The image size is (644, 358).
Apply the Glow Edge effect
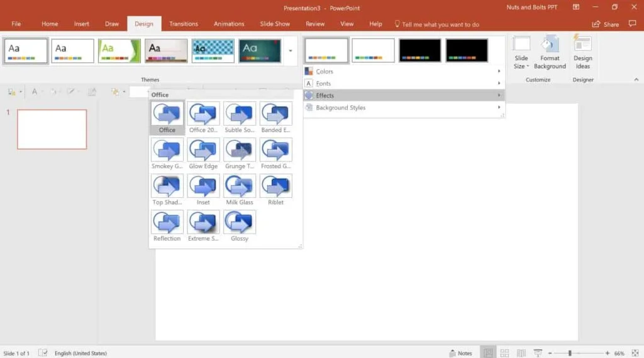[x=203, y=154]
